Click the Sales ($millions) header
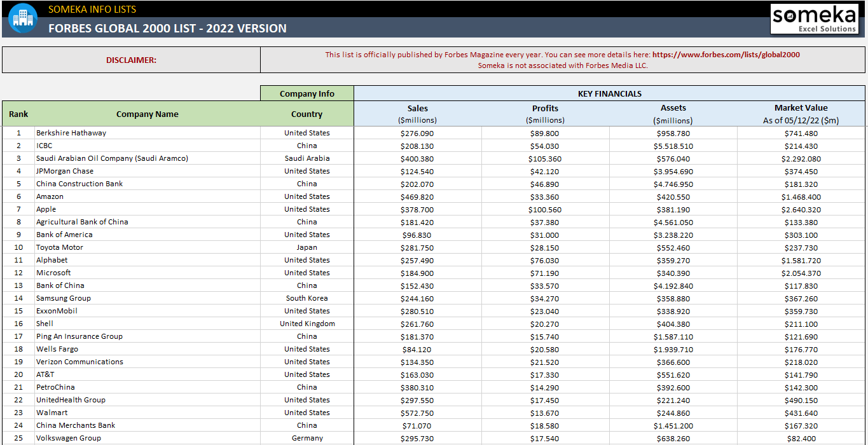Screen dimensions: 868x445 [418, 113]
